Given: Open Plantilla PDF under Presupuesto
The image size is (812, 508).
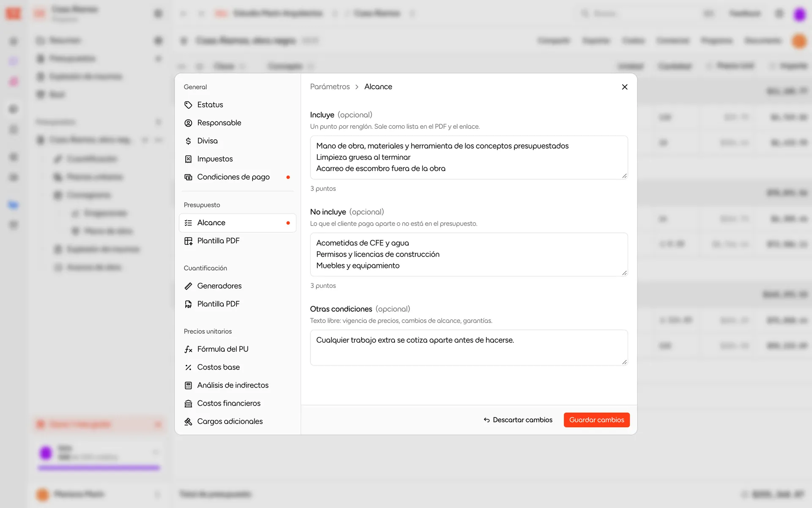Looking at the screenshot, I should point(237,241).
